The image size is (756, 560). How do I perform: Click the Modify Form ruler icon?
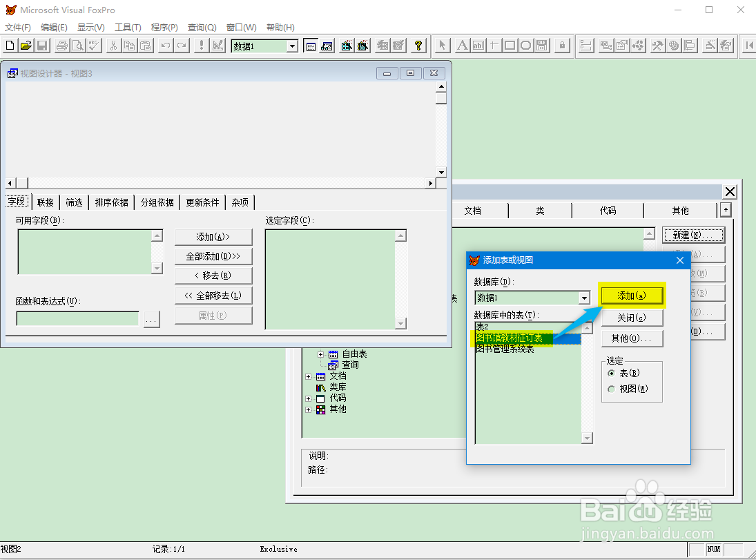218,46
